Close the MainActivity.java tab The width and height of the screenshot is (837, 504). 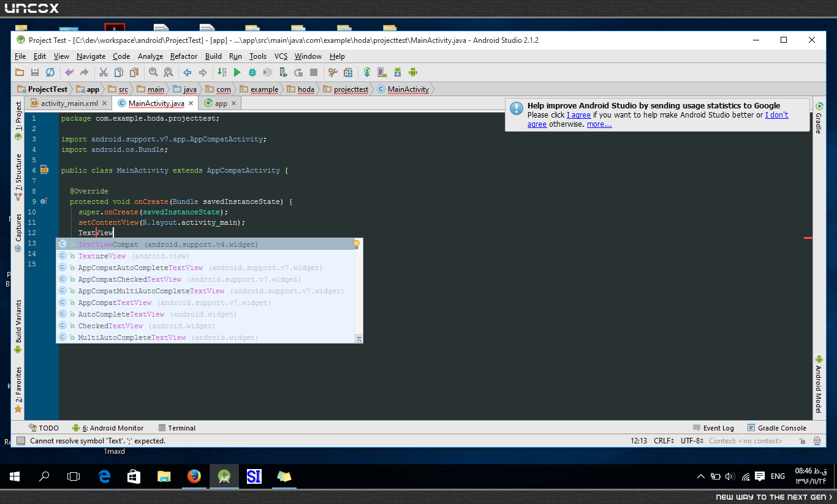coord(191,103)
